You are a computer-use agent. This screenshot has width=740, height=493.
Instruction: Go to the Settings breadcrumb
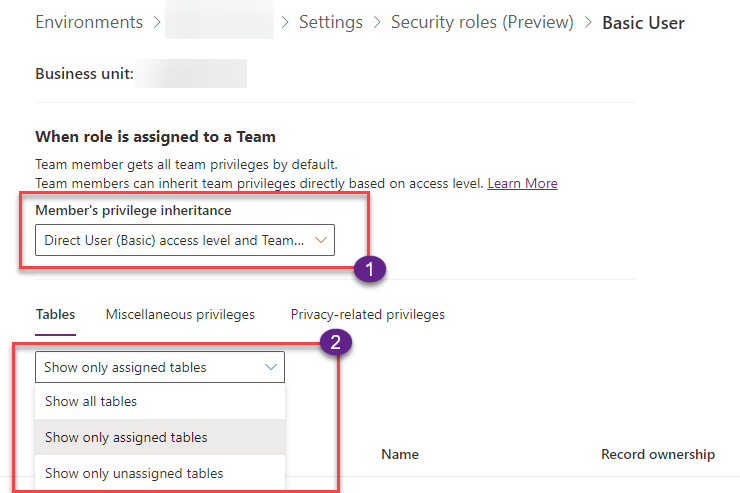331,22
